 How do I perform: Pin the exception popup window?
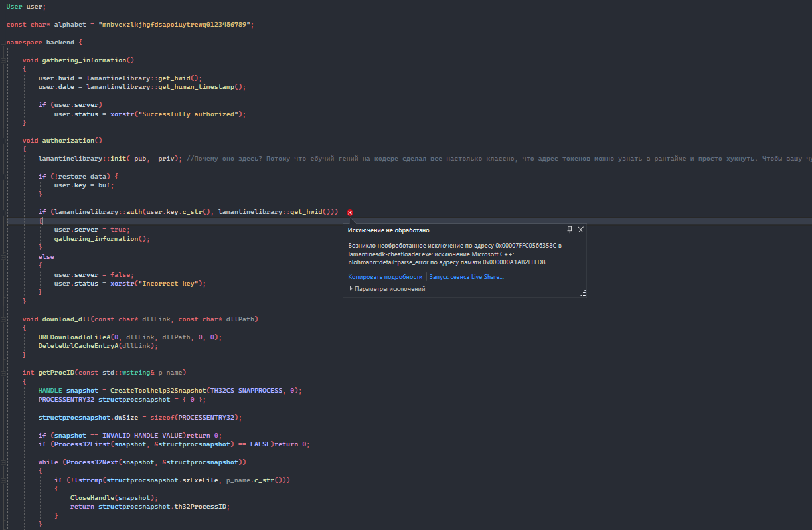(570, 229)
